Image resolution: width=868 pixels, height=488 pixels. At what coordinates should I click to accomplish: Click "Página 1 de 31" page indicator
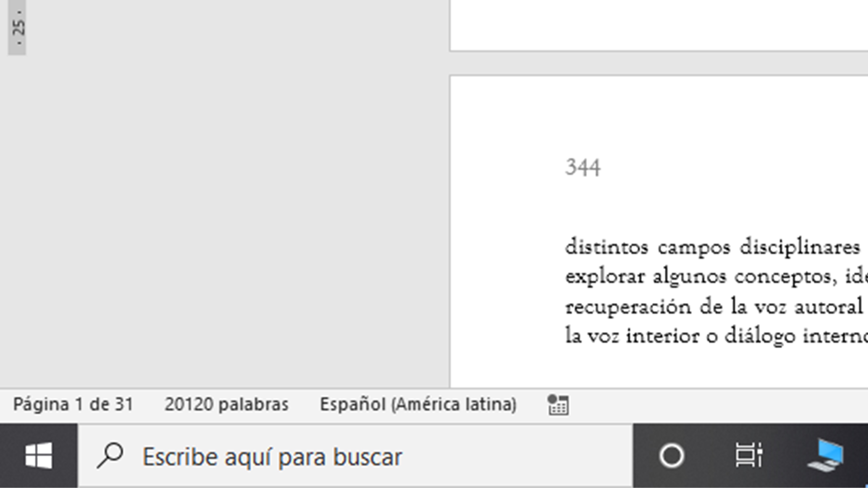pyautogui.click(x=73, y=404)
